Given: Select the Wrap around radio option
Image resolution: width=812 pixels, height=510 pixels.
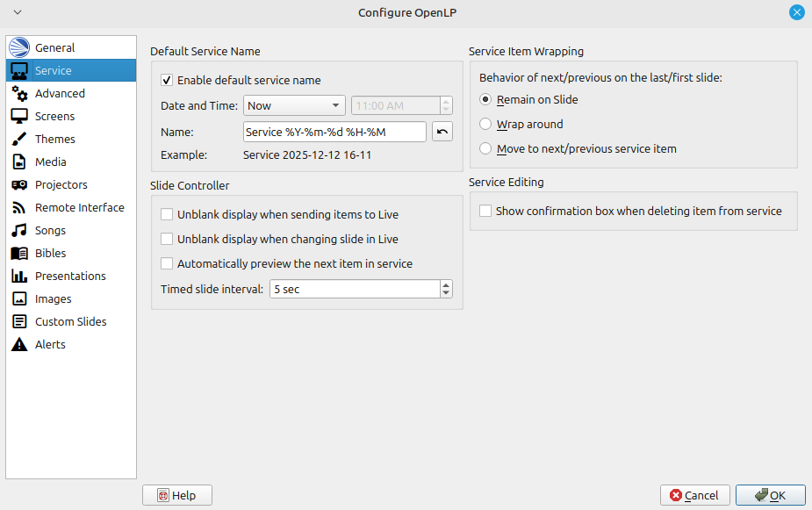Looking at the screenshot, I should (486, 125).
